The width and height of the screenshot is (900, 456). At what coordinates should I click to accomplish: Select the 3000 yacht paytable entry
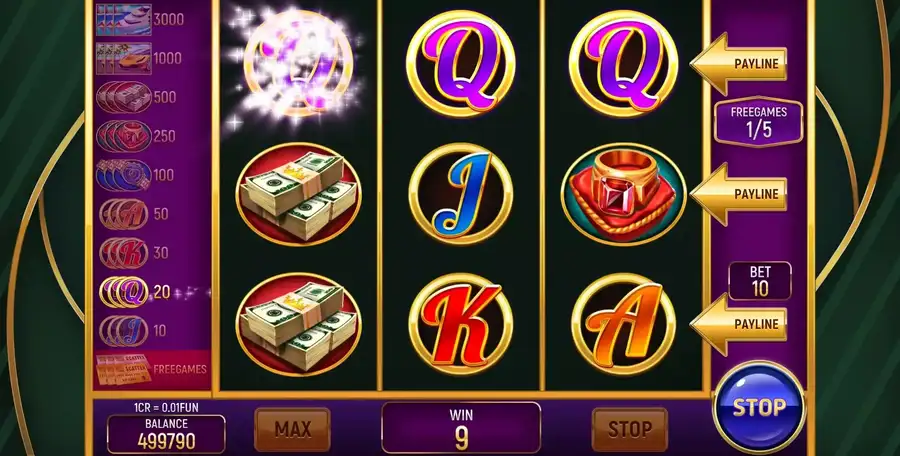click(139, 20)
